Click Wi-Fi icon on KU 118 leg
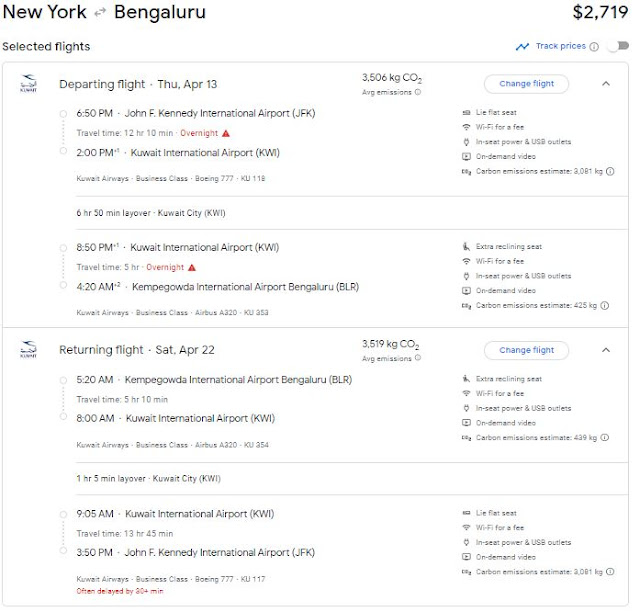The width and height of the screenshot is (640, 612). pyautogui.click(x=466, y=127)
